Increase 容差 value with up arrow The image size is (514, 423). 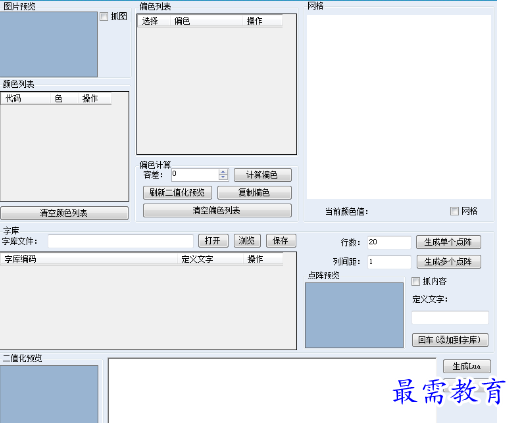pyautogui.click(x=223, y=172)
